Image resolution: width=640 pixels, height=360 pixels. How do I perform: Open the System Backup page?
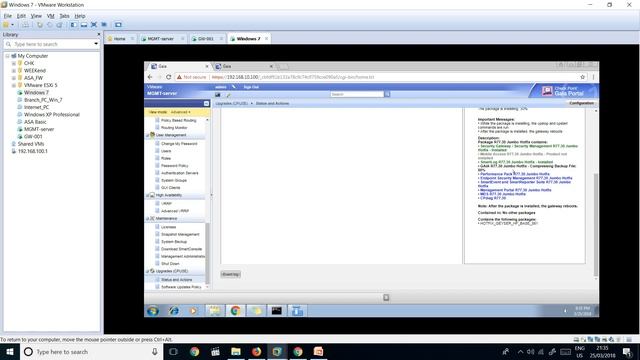173,242
